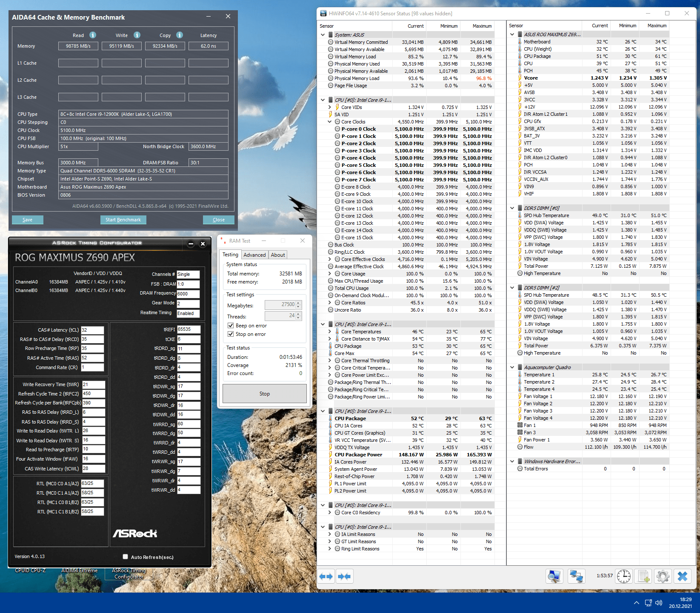Click the RAM Test window title icon

click(223, 241)
